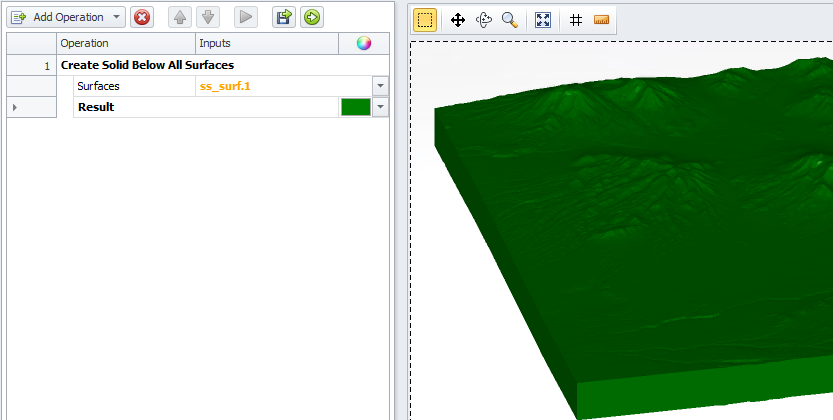Click the row number 1 cell
Image resolution: width=833 pixels, height=420 pixels.
coord(31,65)
